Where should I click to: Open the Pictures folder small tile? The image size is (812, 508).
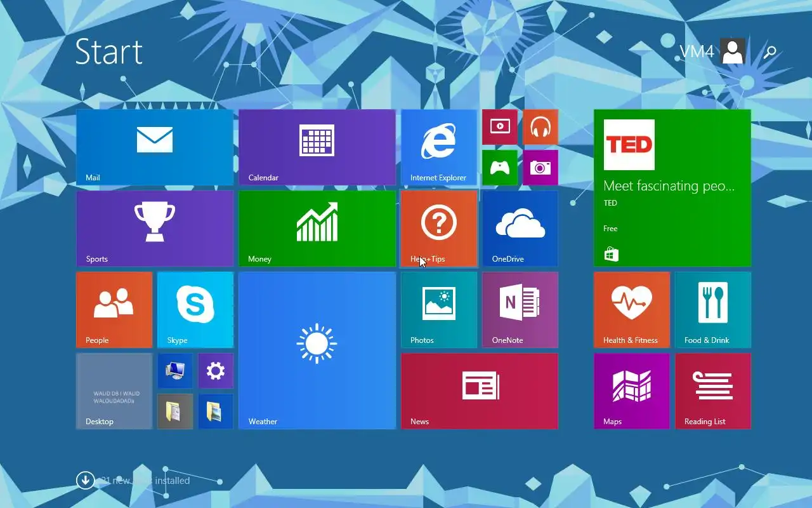point(216,411)
